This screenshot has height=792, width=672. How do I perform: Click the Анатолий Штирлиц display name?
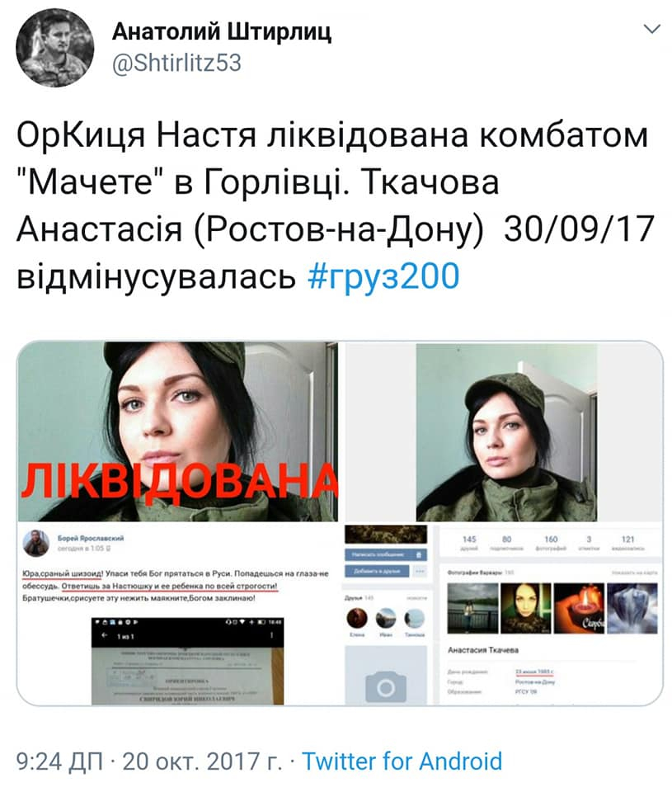(x=222, y=32)
